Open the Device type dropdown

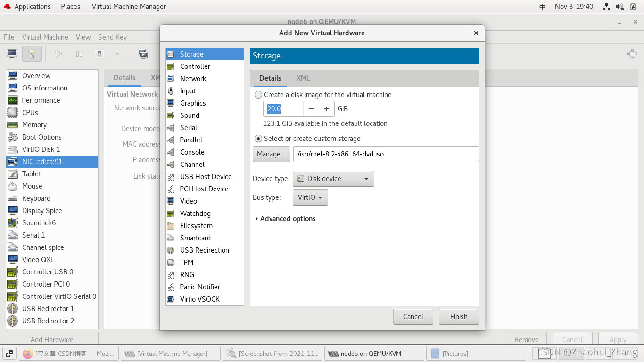click(333, 178)
